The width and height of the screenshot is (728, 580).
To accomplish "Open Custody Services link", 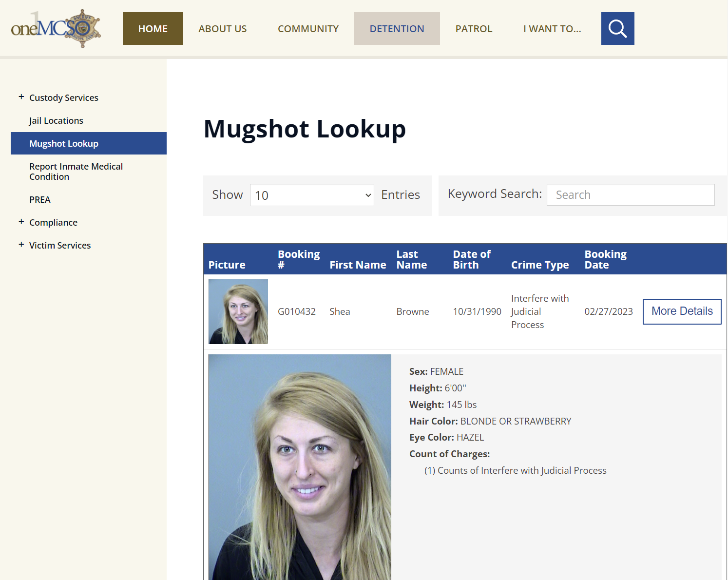I will 64,97.
